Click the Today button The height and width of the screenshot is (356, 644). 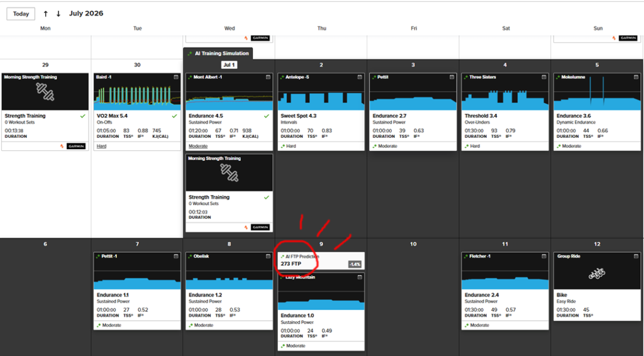click(21, 14)
